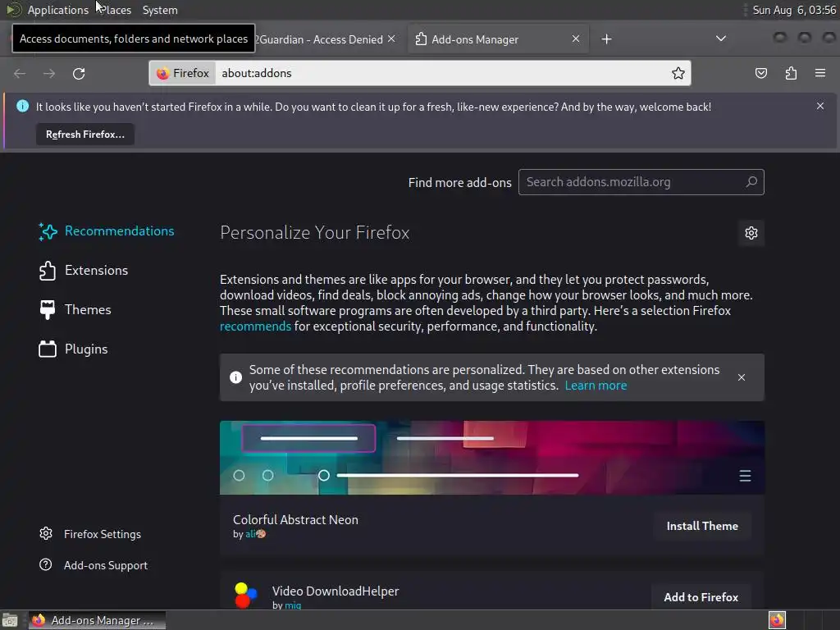
Task: Follow the Learn more link
Action: pos(596,386)
